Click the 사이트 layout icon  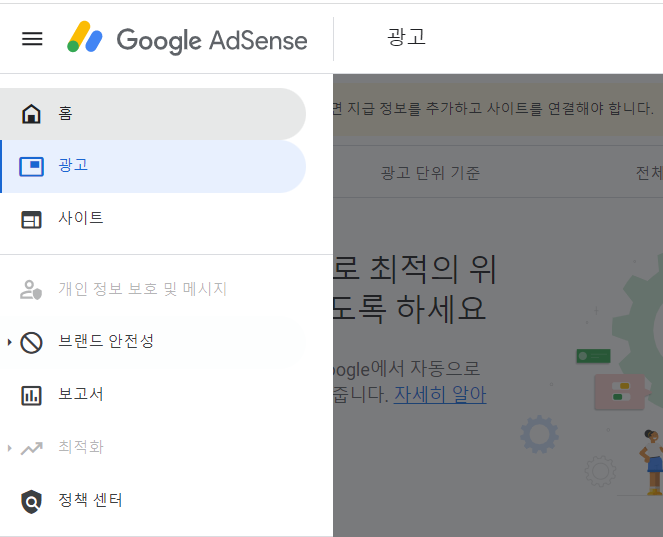coord(31,219)
